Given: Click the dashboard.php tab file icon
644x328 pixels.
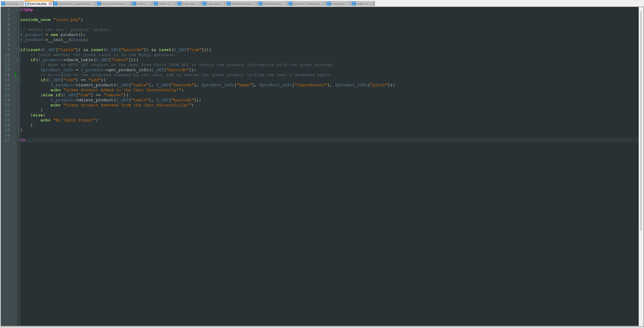Looking at the screenshot, I should point(228,4).
